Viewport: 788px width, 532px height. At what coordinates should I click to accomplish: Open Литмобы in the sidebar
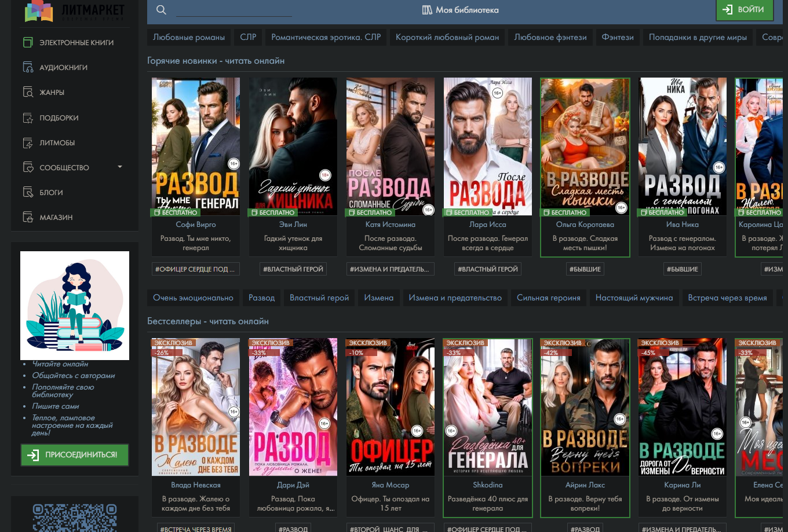click(57, 142)
